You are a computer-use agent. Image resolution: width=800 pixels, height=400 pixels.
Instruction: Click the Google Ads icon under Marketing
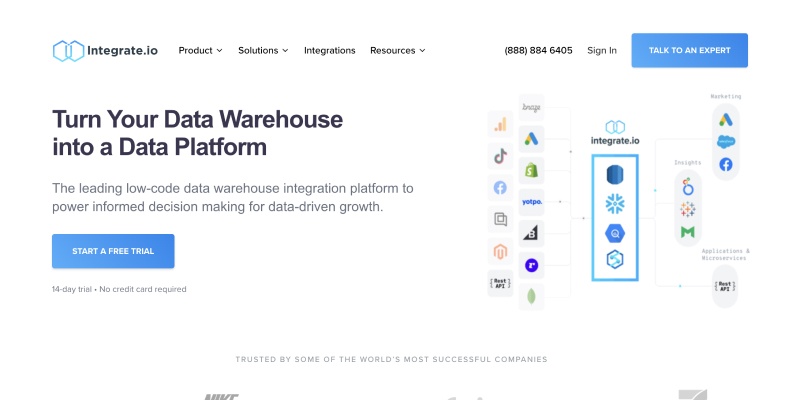pos(726,119)
